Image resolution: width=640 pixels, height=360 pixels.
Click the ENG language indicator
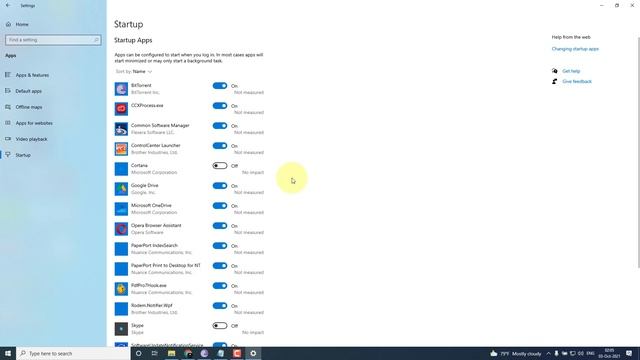[x=590, y=353]
